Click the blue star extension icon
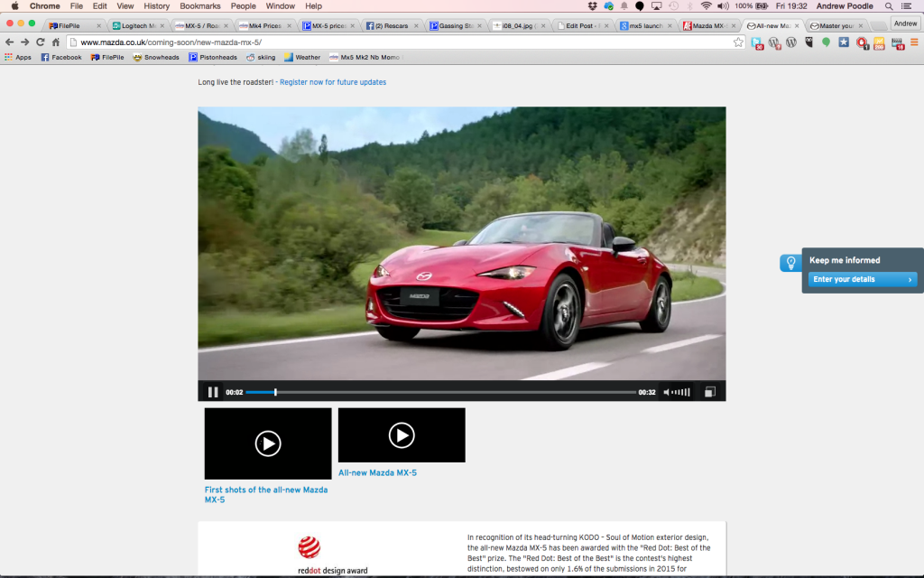The height and width of the screenshot is (578, 924). (844, 42)
